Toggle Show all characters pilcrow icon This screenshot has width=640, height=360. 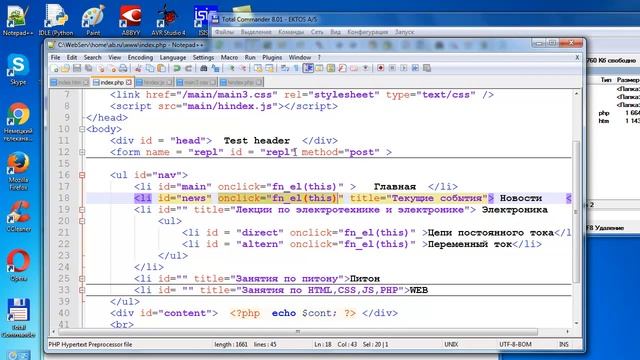point(296,69)
